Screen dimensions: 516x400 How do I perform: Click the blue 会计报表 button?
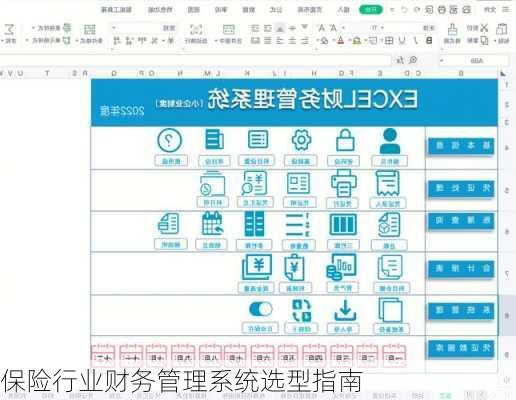click(x=461, y=269)
